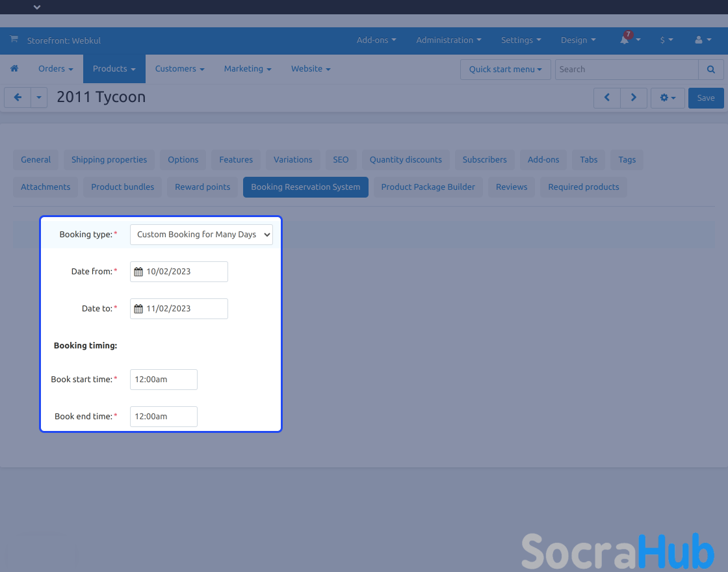Click the Date to input field
Screen dimensions: 728x572
click(x=185, y=309)
